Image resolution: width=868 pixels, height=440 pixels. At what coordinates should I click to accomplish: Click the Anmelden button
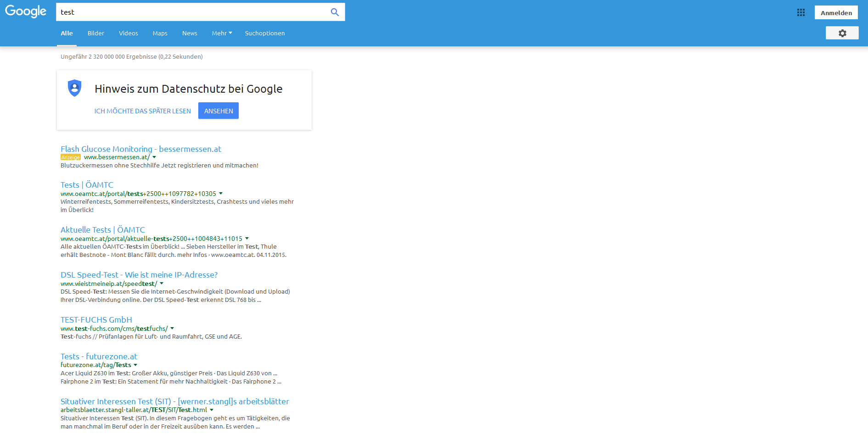click(x=836, y=12)
